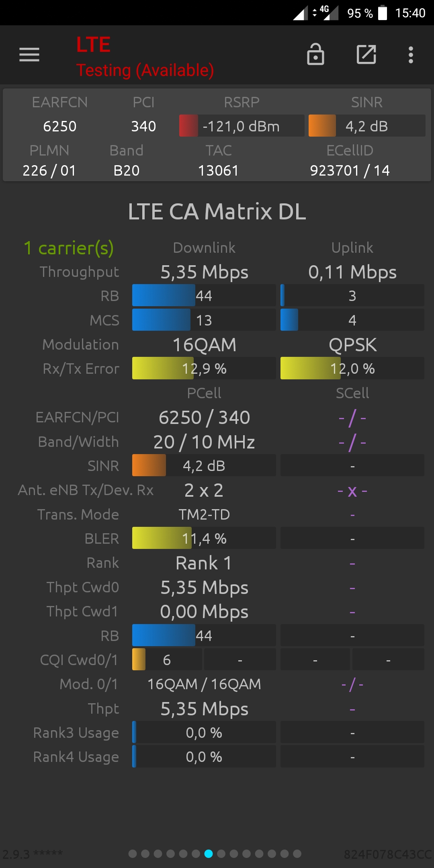Tap the 1 carrier(s) label
The image size is (434, 868).
(x=69, y=248)
